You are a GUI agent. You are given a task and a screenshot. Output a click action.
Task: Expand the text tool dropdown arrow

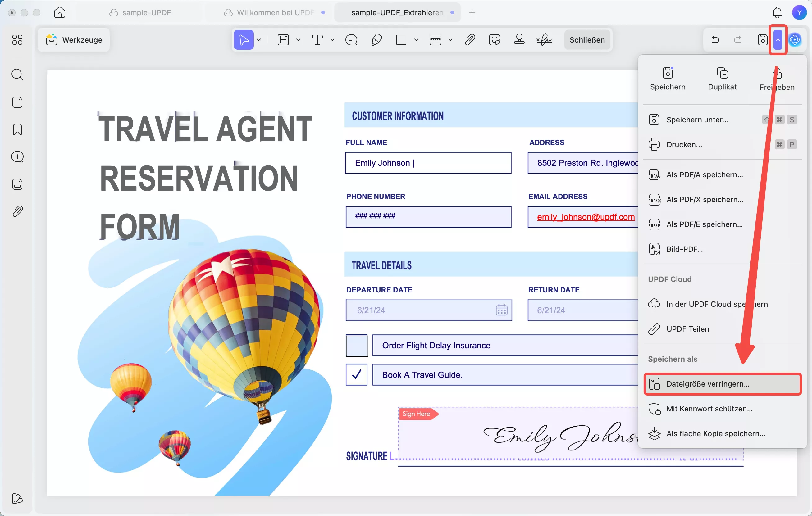click(332, 40)
